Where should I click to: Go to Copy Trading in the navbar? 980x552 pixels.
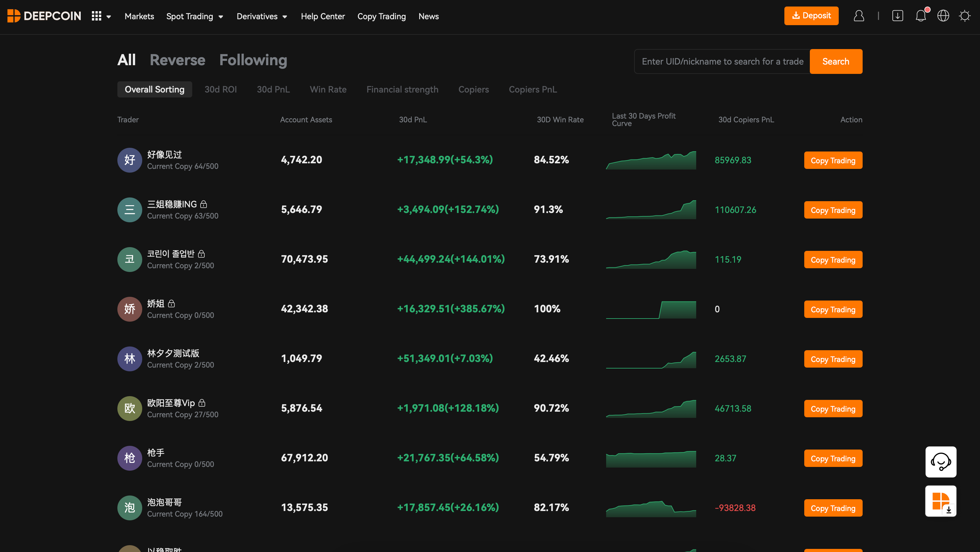(x=382, y=16)
